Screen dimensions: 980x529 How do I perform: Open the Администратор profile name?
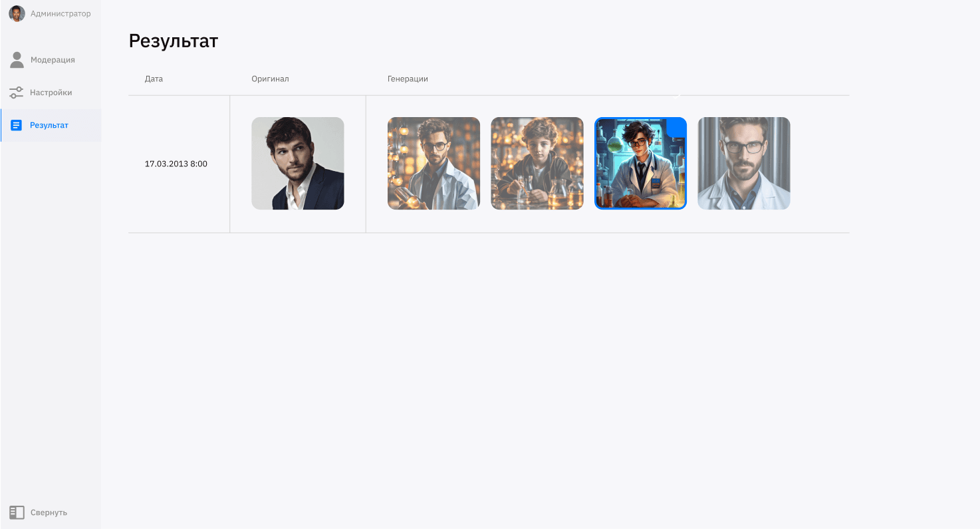click(61, 13)
